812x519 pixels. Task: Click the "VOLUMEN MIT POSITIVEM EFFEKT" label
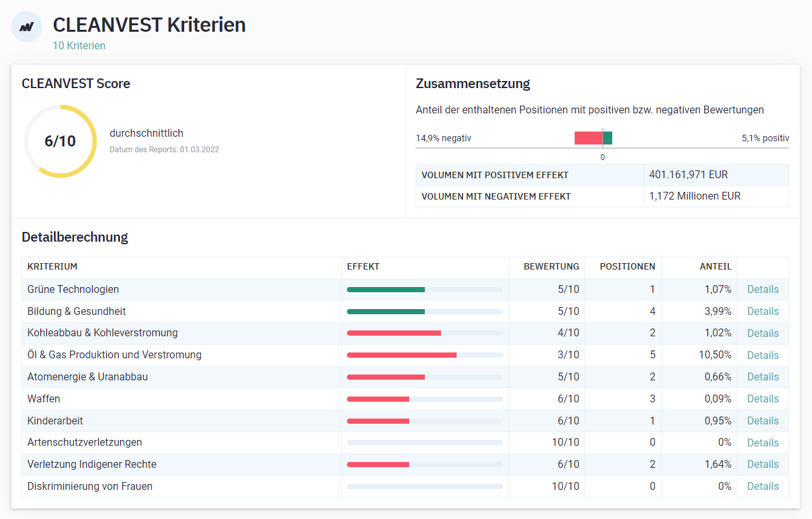pyautogui.click(x=495, y=175)
